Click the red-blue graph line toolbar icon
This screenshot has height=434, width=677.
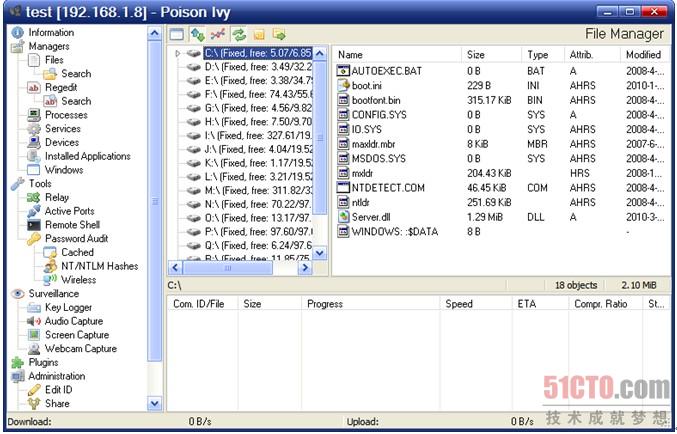coord(218,34)
